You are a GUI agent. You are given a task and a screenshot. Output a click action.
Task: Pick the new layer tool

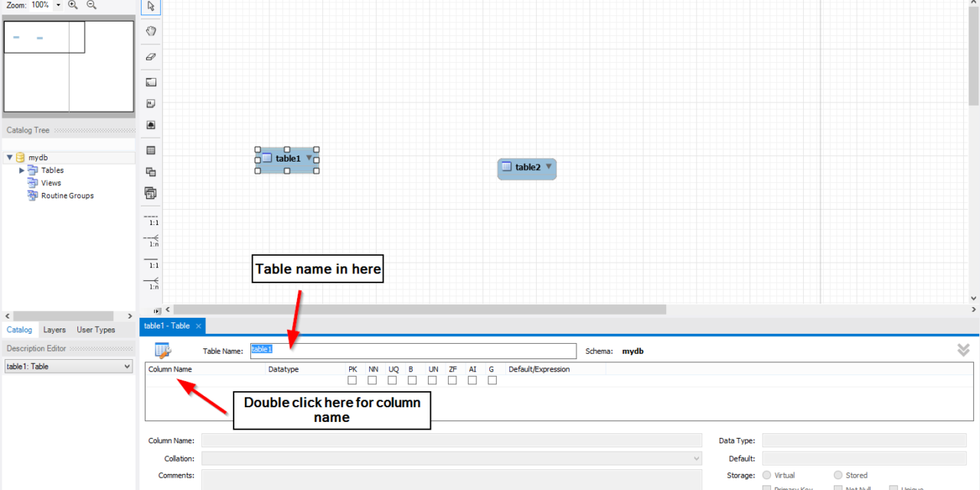[x=151, y=82]
